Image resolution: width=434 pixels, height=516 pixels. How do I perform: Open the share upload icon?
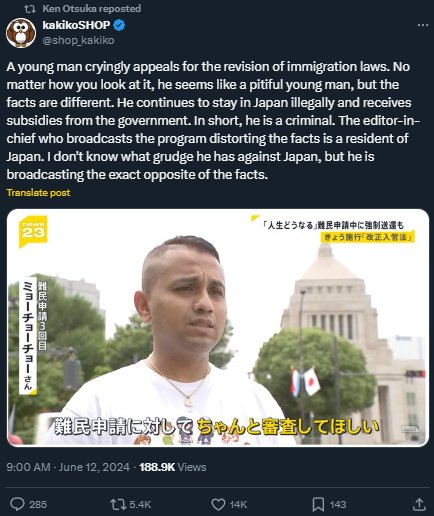[x=419, y=504]
